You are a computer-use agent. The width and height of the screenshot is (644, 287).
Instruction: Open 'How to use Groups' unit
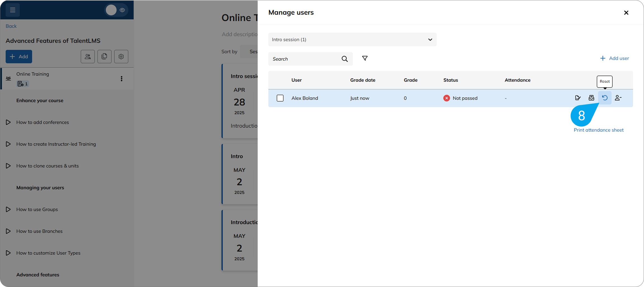point(37,210)
